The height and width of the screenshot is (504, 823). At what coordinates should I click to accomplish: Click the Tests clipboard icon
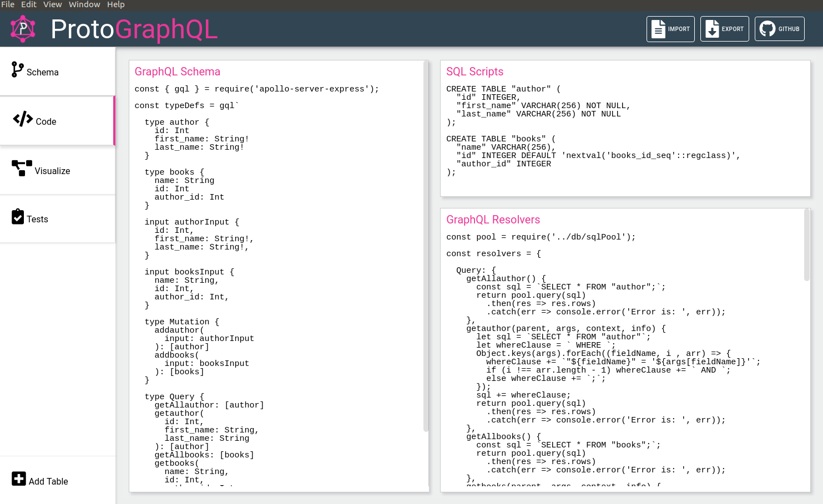coord(18,216)
